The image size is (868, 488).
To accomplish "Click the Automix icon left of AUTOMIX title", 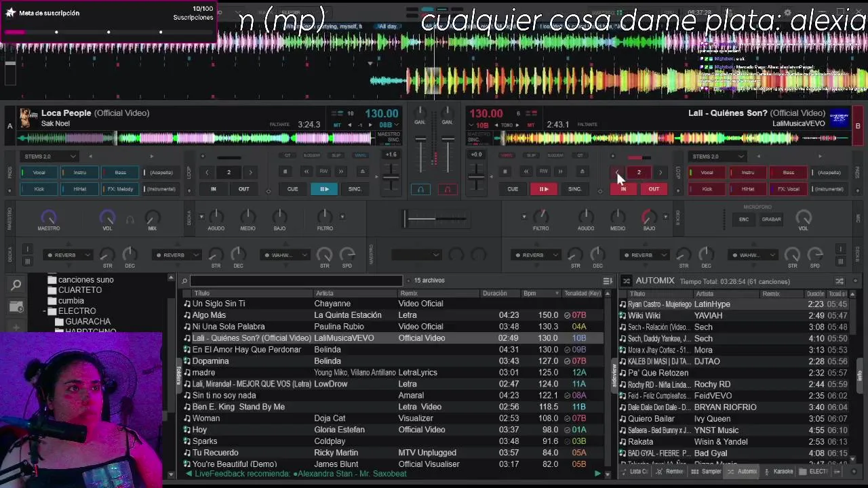I will click(x=627, y=281).
